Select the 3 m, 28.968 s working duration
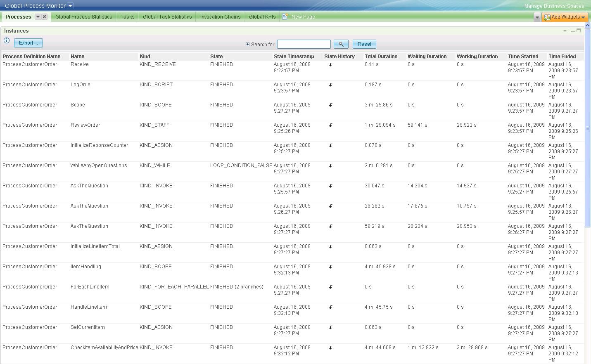This screenshot has height=364, width=591. [x=472, y=347]
